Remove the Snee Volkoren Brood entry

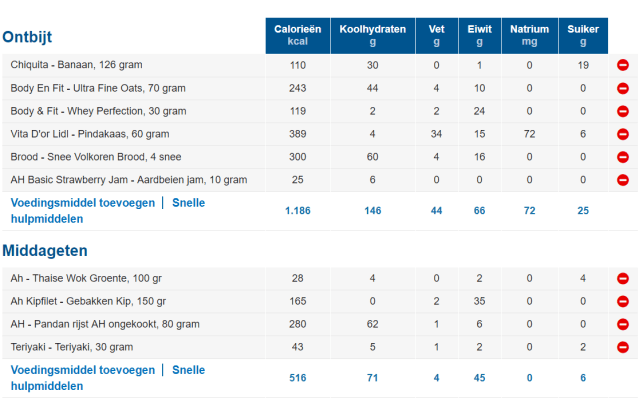tap(622, 157)
